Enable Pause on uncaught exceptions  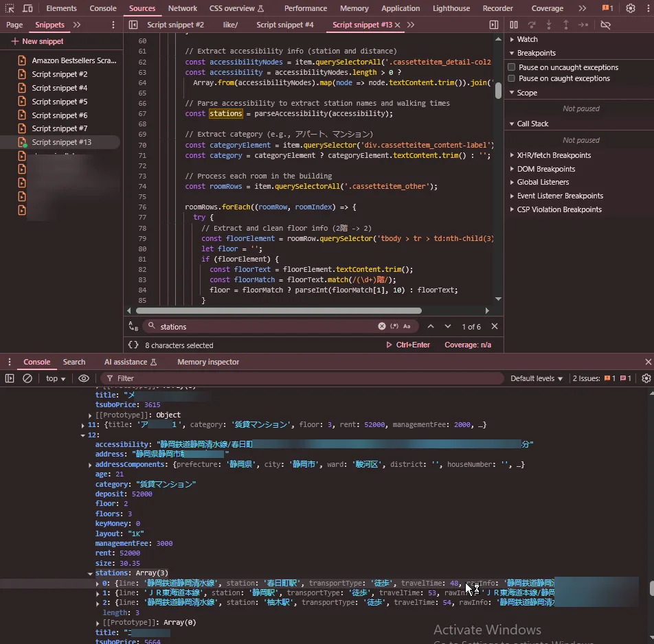[512, 67]
